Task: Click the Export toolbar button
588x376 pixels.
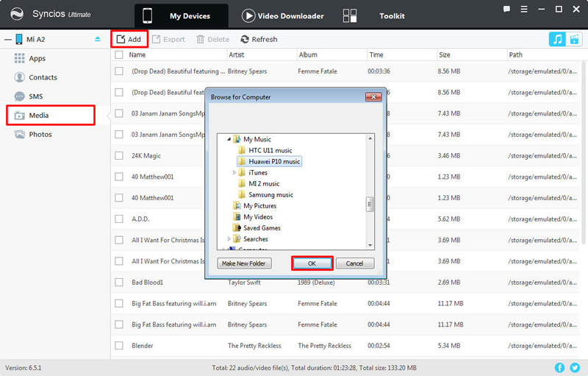Action: coord(169,39)
